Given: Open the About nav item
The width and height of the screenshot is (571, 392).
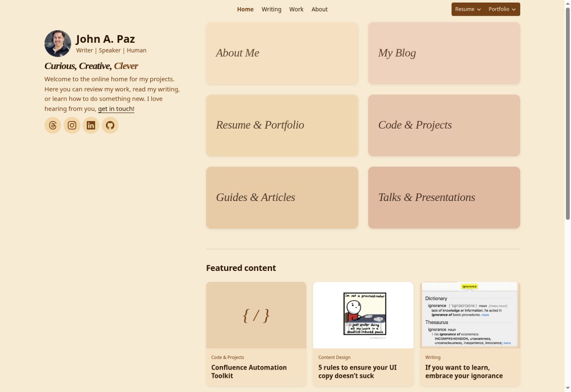Looking at the screenshot, I should (x=319, y=9).
